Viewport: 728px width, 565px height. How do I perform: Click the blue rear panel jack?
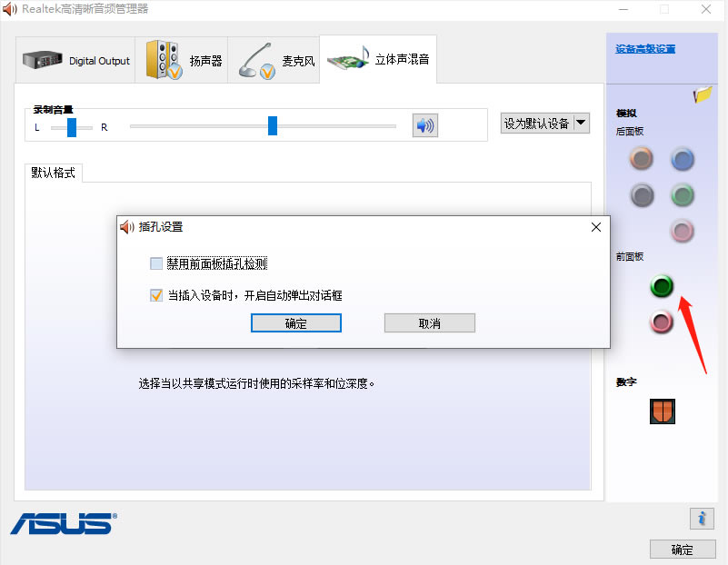pos(682,160)
